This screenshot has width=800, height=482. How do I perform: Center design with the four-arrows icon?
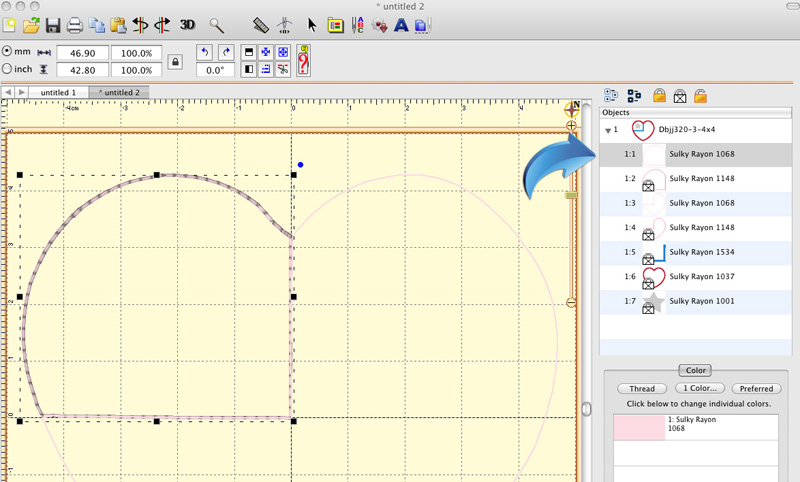[x=266, y=52]
